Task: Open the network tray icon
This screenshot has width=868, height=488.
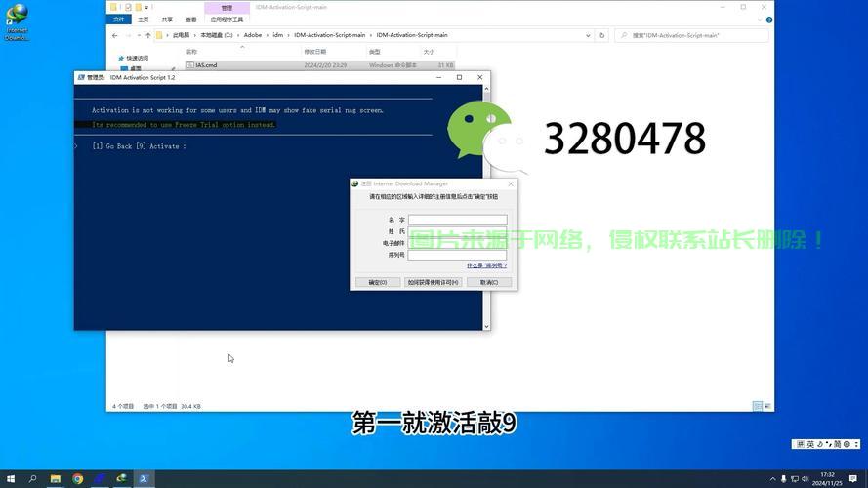Action: 795,479
